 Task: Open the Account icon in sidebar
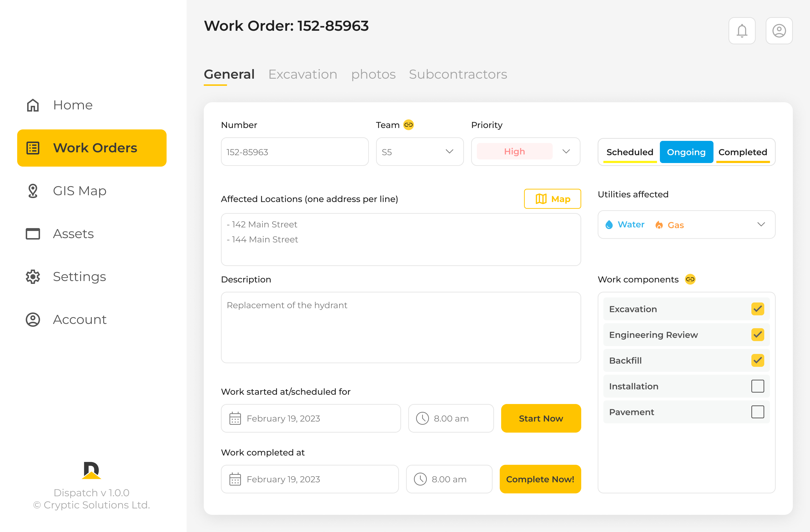pyautogui.click(x=33, y=320)
